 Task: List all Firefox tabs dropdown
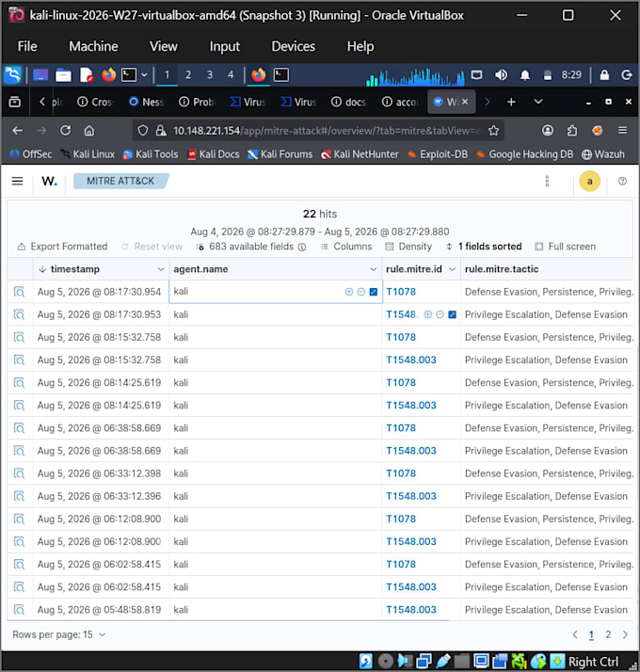click(538, 102)
